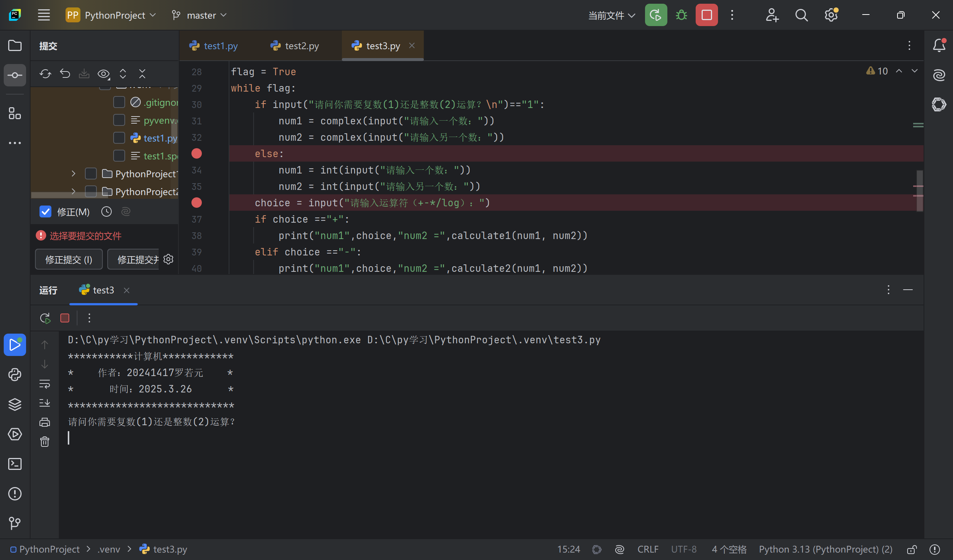This screenshot has height=560, width=953.
Task: Open the notifications bell
Action: point(938,46)
